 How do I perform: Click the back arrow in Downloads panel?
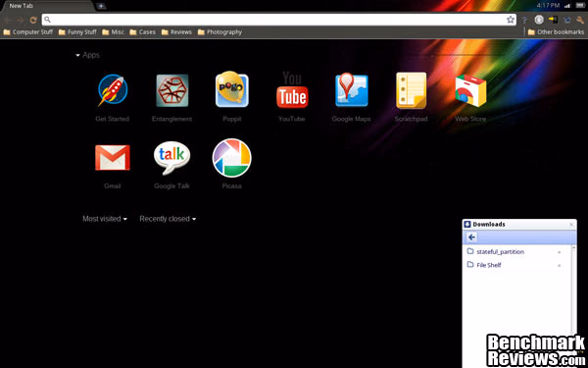[x=471, y=237]
